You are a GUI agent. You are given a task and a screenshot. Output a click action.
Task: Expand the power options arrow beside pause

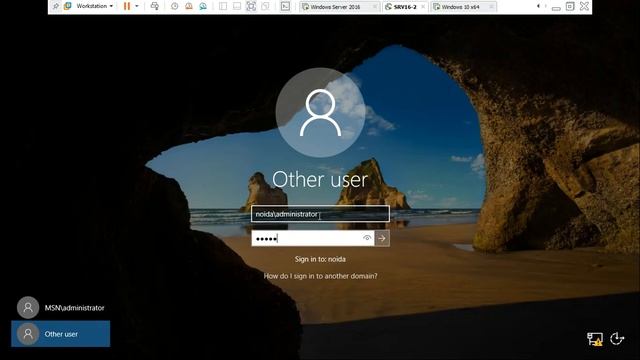pos(137,6)
